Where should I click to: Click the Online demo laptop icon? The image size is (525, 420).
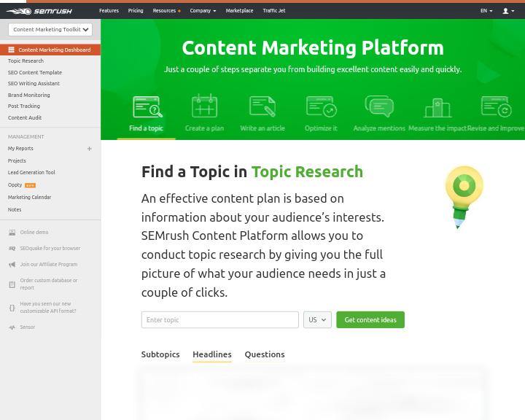(x=12, y=233)
